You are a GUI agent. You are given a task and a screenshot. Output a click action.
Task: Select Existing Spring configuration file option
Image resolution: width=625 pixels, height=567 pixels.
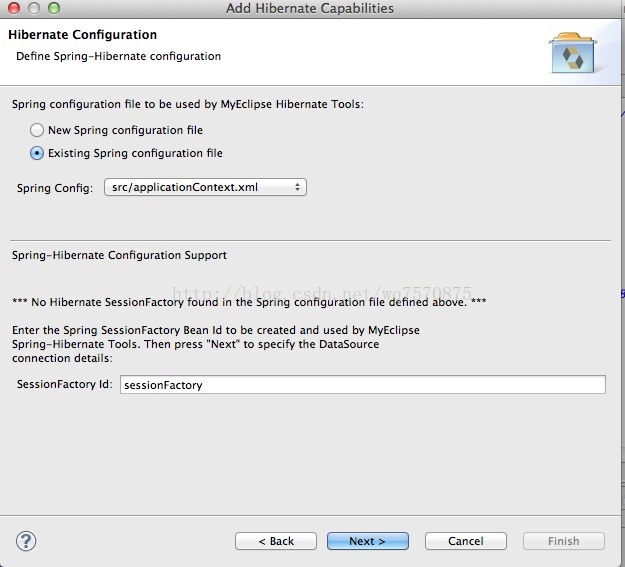click(37, 153)
